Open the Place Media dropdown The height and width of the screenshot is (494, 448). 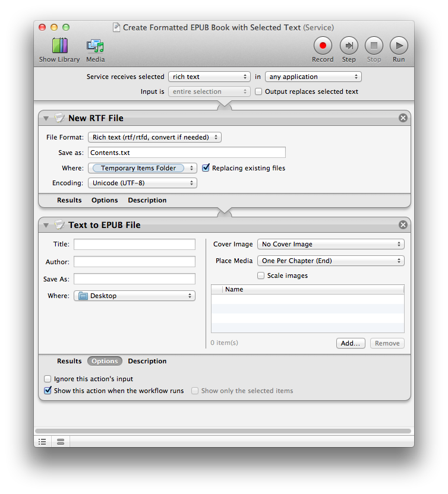pos(331,261)
